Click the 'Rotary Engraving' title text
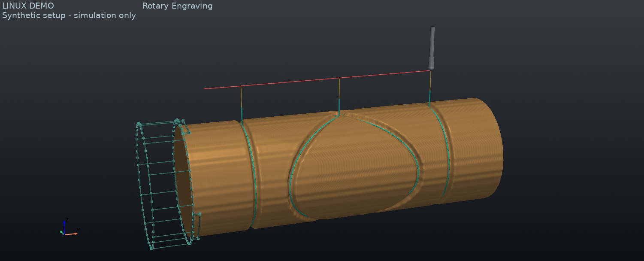This screenshot has height=261, width=644. 178,6
